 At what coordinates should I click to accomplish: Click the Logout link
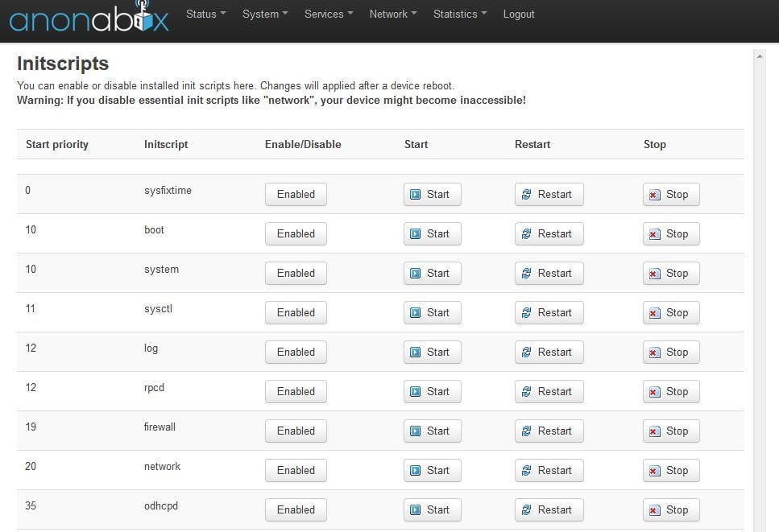[519, 14]
